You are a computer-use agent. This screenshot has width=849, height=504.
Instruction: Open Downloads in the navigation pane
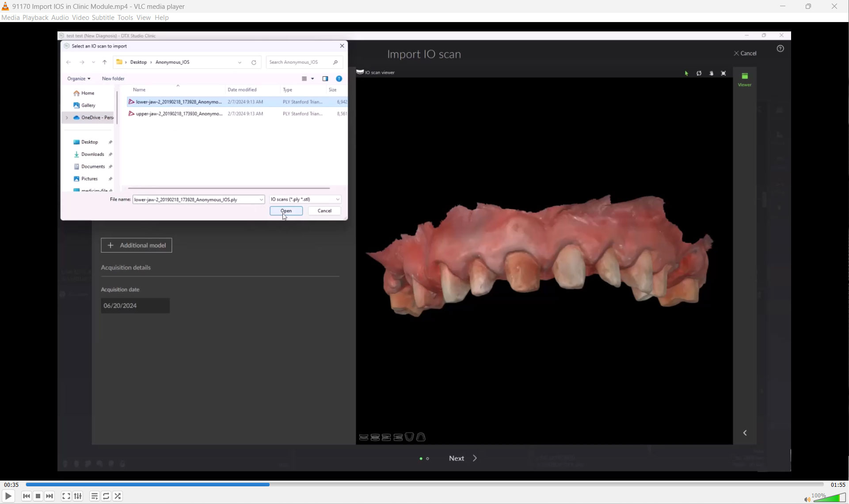coord(92,154)
